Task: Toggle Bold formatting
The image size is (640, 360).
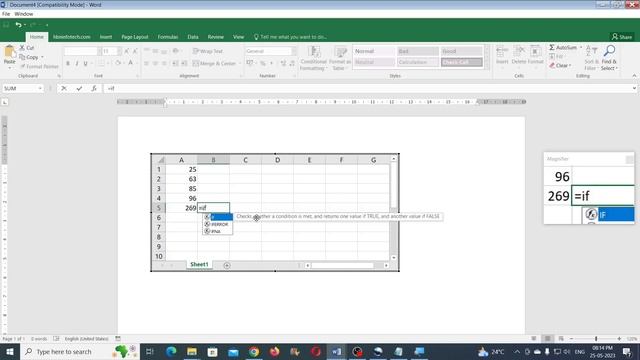Action: coord(68,63)
